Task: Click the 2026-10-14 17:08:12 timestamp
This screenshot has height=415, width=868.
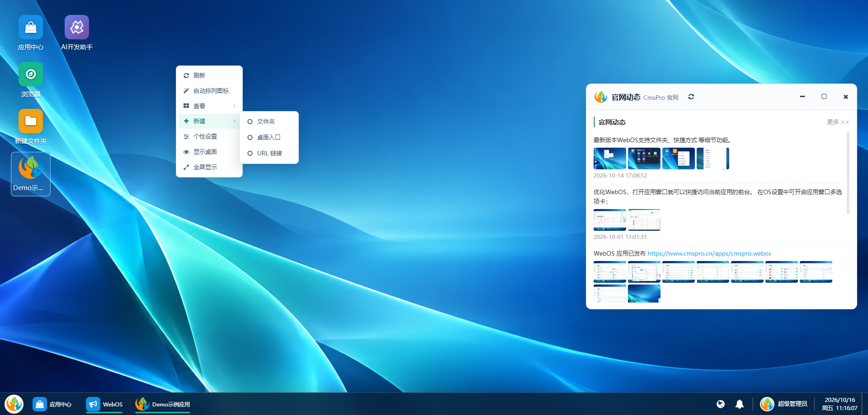Action: tap(620, 176)
